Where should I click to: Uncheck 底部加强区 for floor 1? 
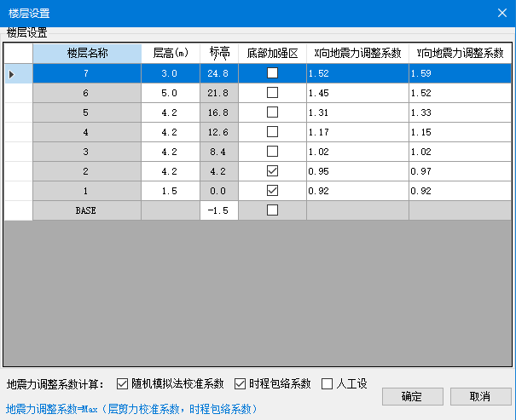(272, 191)
